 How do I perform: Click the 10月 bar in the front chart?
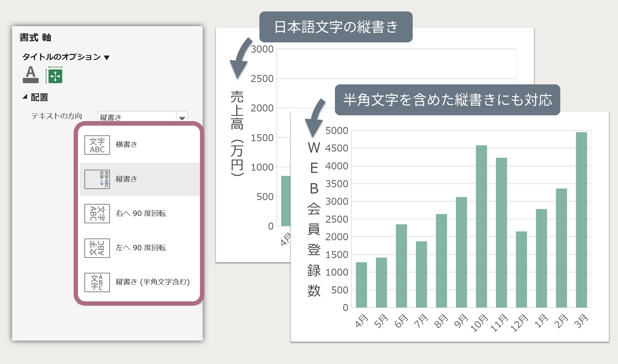click(481, 226)
